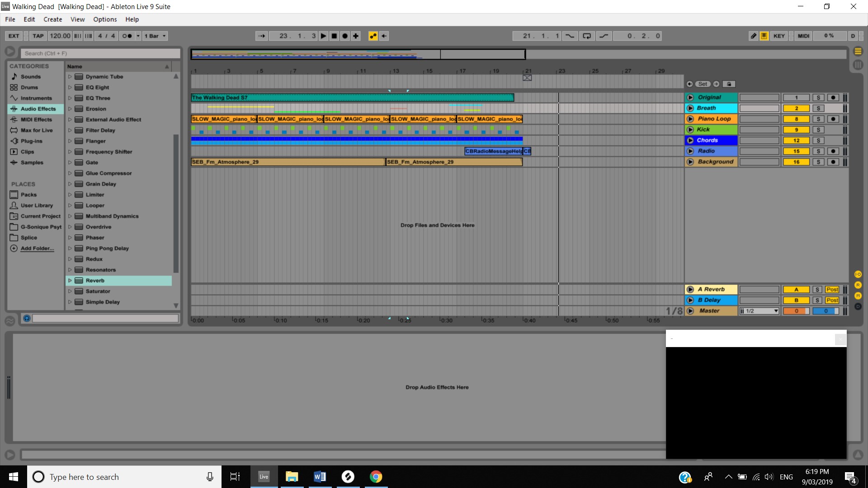Solo the Piano Loop track
This screenshot has height=488, width=868.
[x=818, y=119]
